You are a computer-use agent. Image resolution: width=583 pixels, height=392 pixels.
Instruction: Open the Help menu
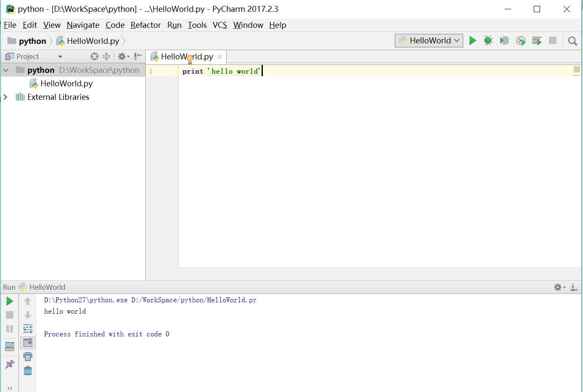coord(278,25)
